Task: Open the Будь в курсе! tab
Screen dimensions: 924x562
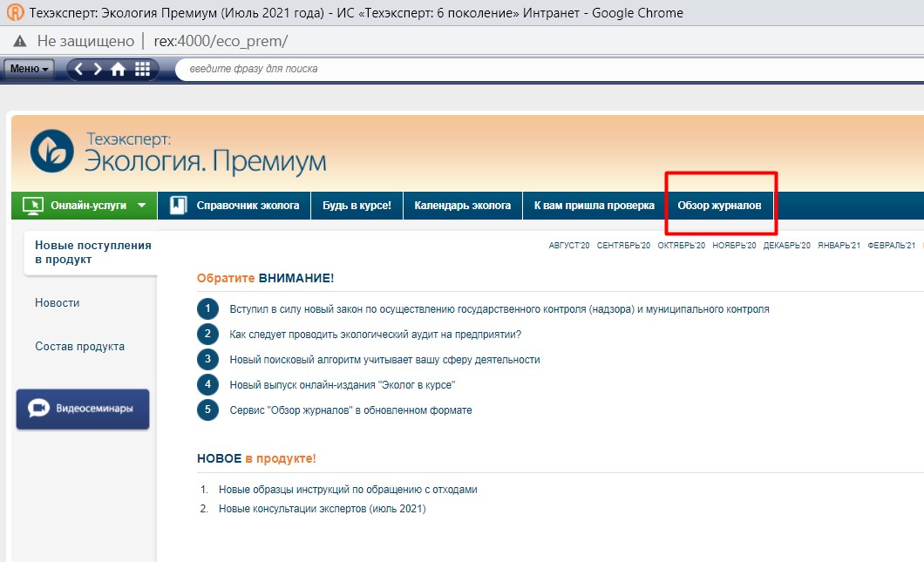Action: tap(357, 206)
